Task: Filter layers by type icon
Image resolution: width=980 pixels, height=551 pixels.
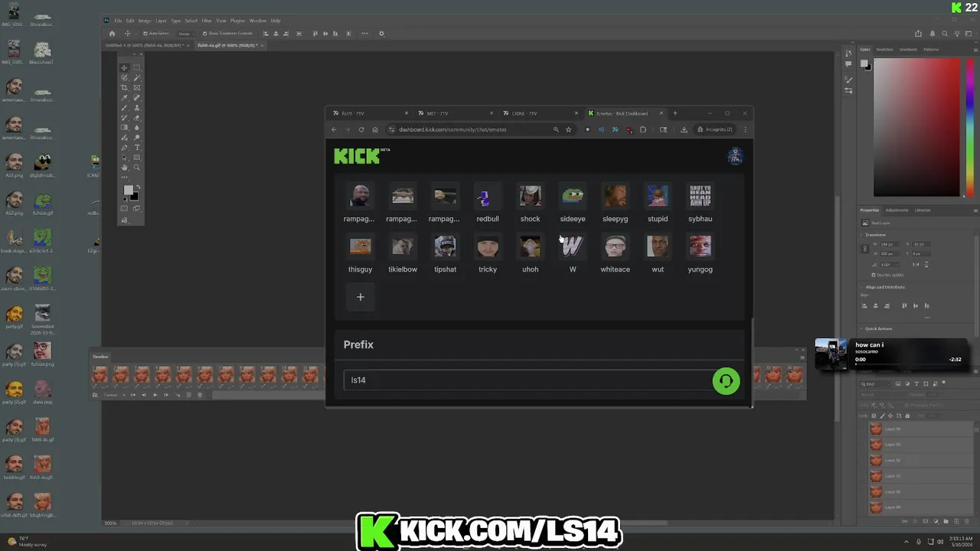Action: pos(916,383)
